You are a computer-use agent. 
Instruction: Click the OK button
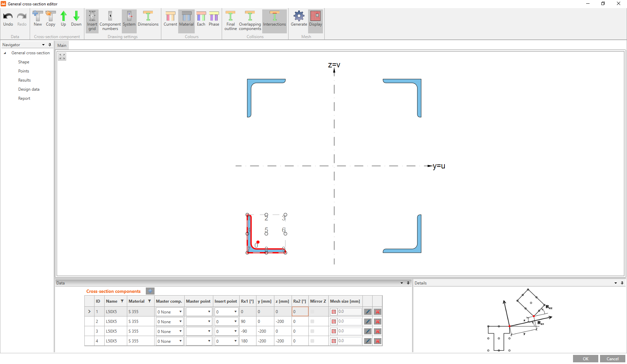tap(585, 359)
